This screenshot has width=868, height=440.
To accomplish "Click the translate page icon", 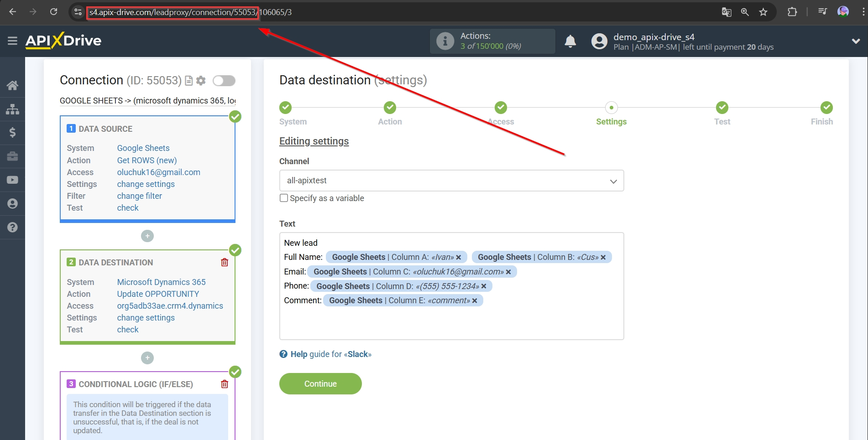I will 727,12.
